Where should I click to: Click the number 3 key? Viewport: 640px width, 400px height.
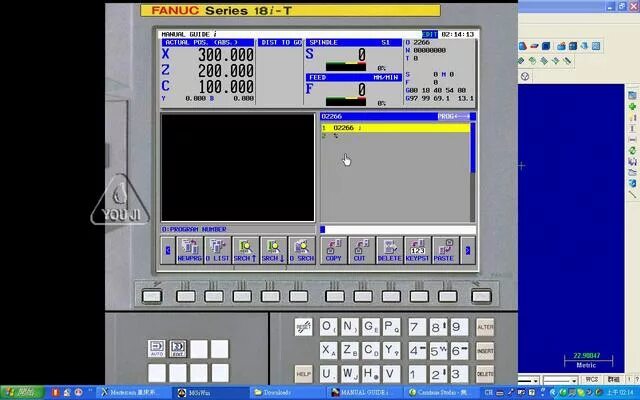point(460,374)
